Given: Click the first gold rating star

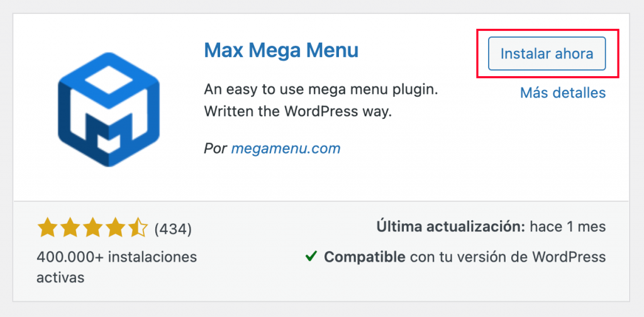Looking at the screenshot, I should 48,228.
